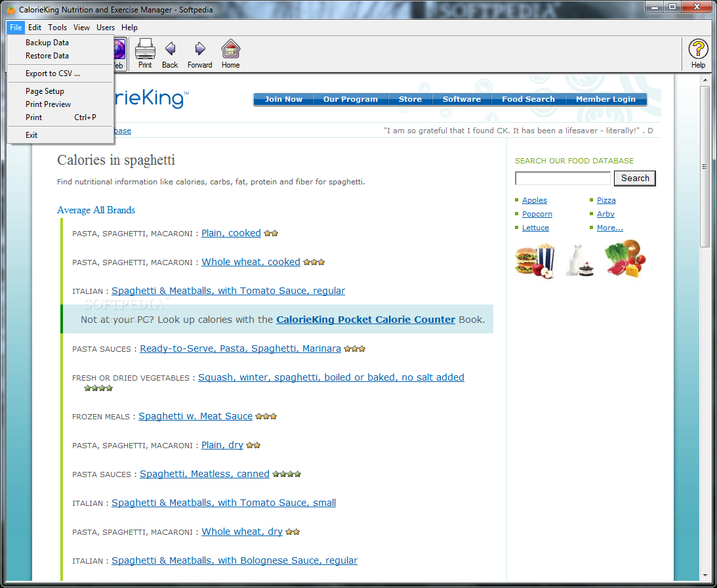Open Spaghetti & Meatballs Tomato Sauce regular
The image size is (717, 588).
(x=228, y=291)
